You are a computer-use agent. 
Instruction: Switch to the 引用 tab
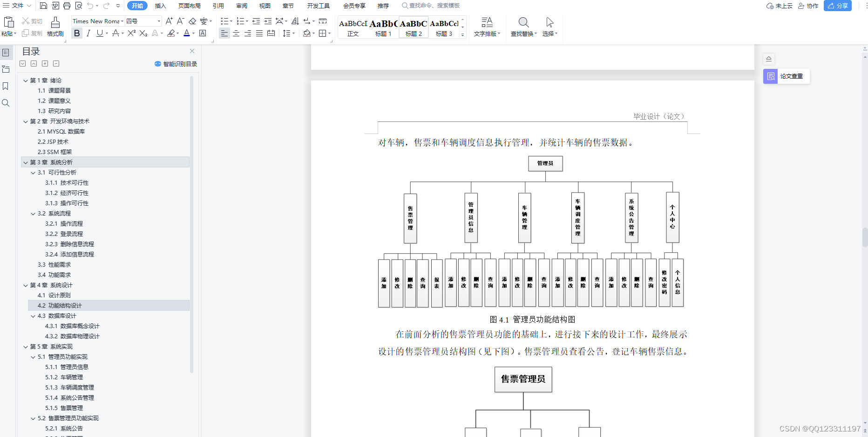218,6
